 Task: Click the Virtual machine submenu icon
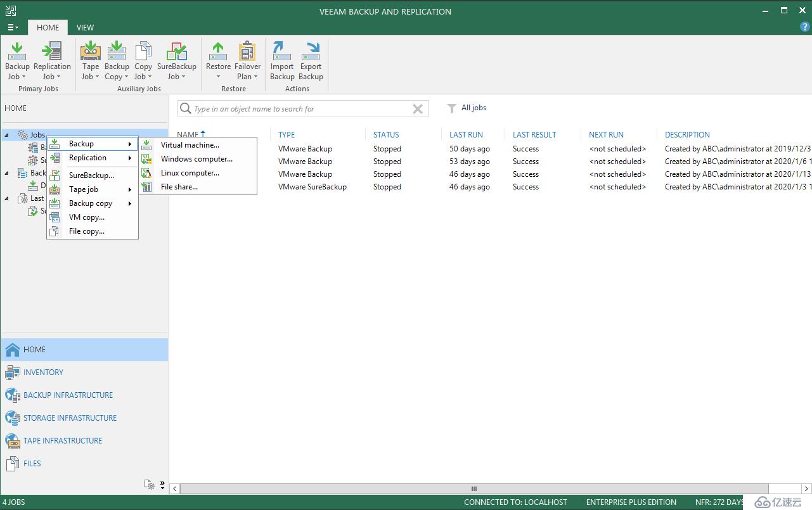[x=147, y=145]
